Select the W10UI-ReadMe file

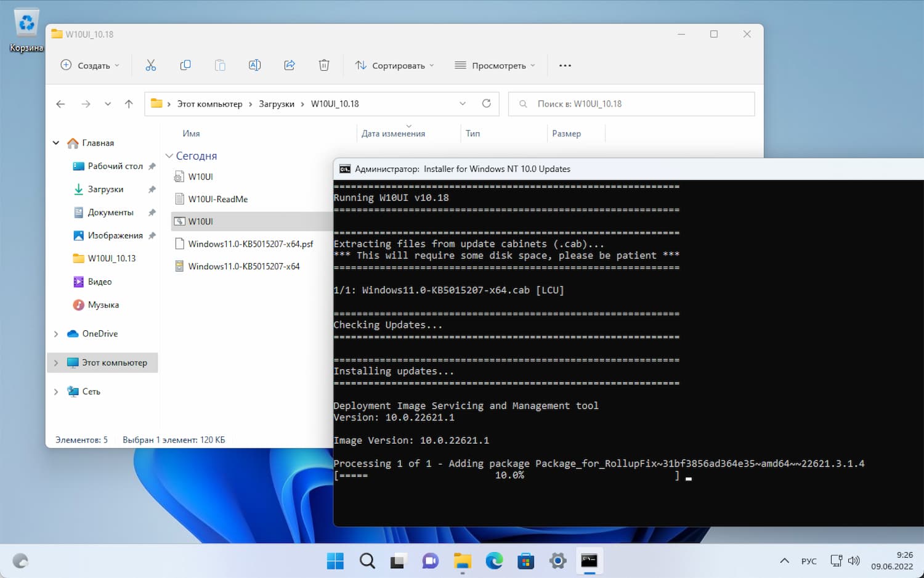click(x=218, y=199)
